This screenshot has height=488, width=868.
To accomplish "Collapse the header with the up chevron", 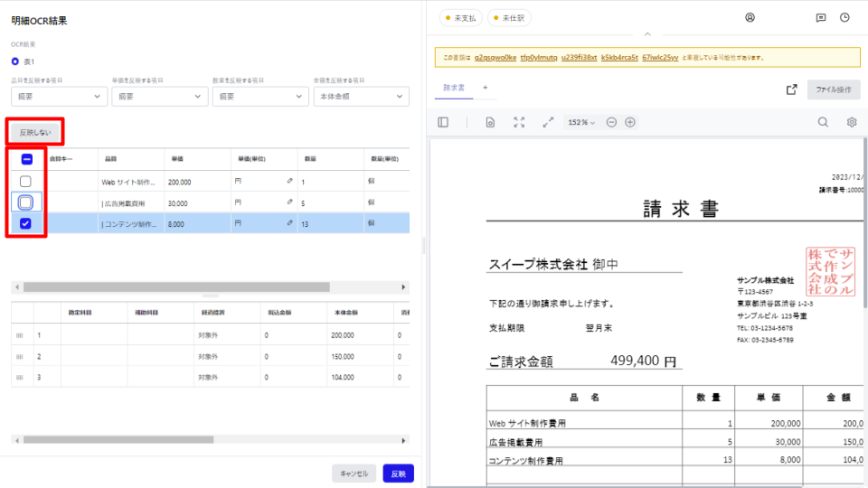I will tap(647, 34).
